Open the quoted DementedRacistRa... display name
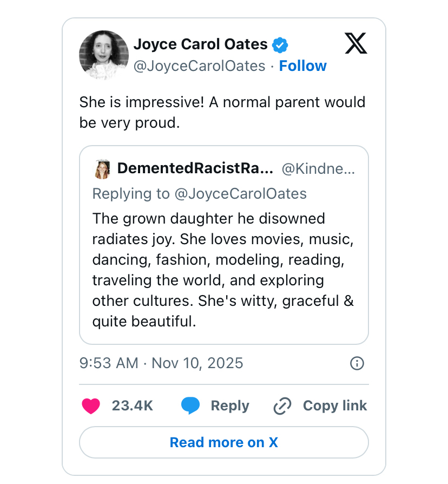 pos(195,169)
